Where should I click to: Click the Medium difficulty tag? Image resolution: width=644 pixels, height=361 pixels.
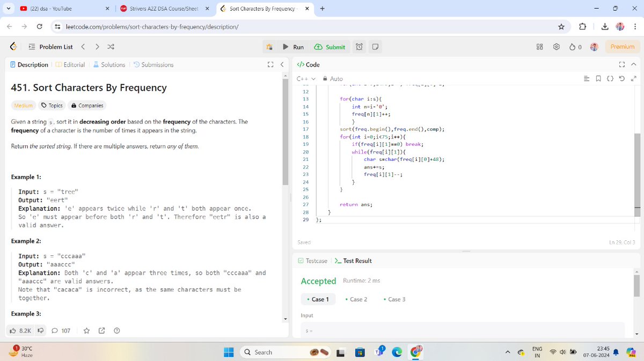[24, 106]
